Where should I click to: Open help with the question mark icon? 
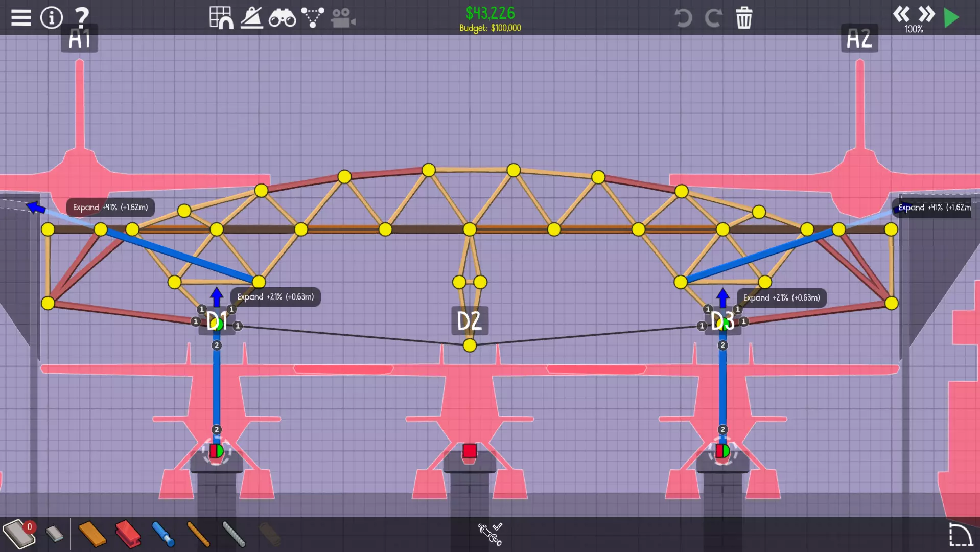tap(82, 17)
